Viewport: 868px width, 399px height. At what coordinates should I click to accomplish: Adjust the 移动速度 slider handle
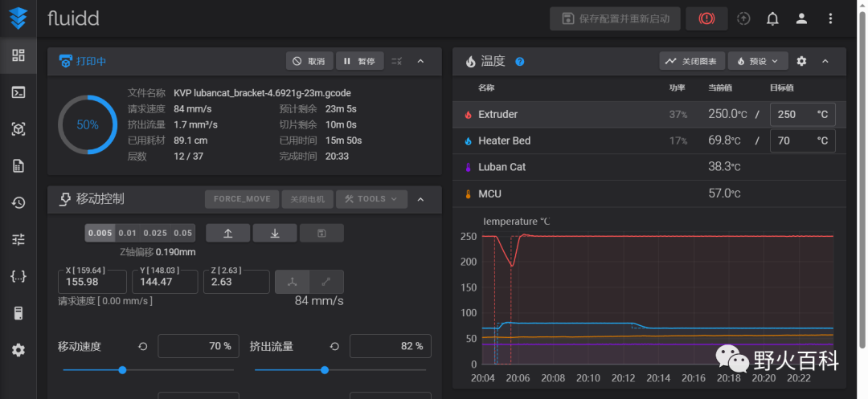122,370
